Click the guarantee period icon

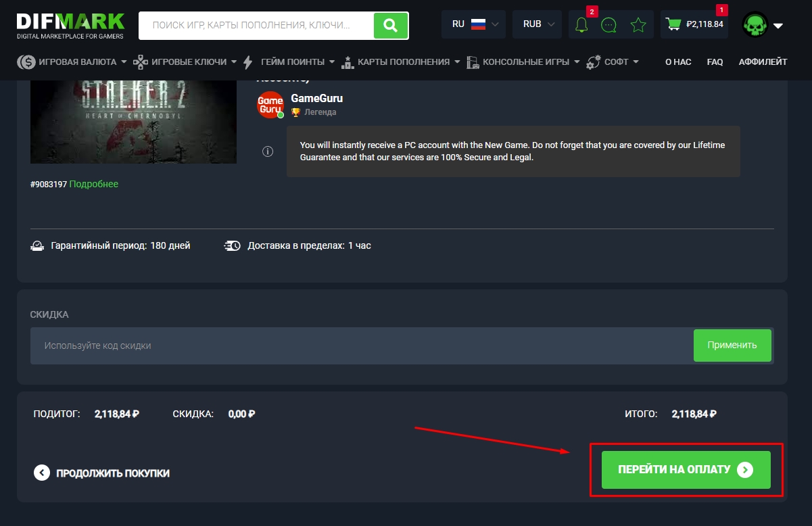pyautogui.click(x=38, y=245)
